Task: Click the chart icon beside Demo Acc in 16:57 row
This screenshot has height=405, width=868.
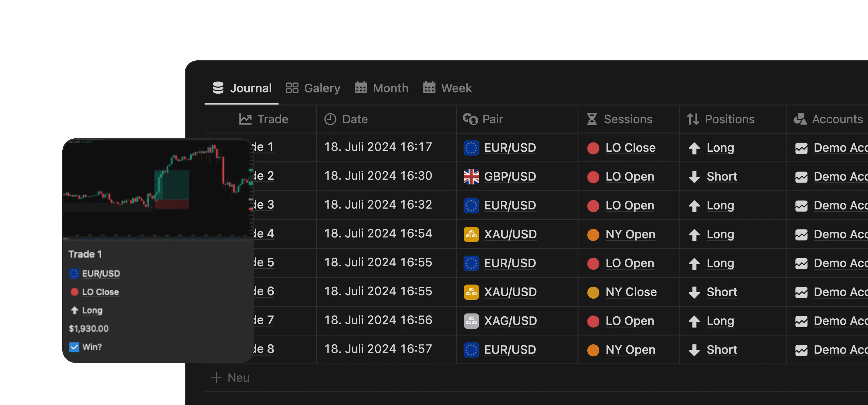Action: point(801,350)
